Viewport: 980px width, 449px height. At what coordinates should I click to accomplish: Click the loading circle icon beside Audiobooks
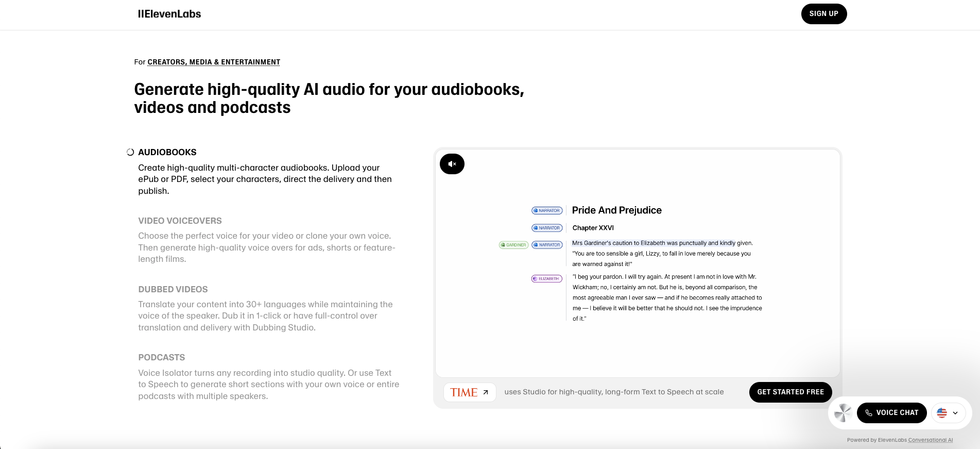(x=130, y=152)
